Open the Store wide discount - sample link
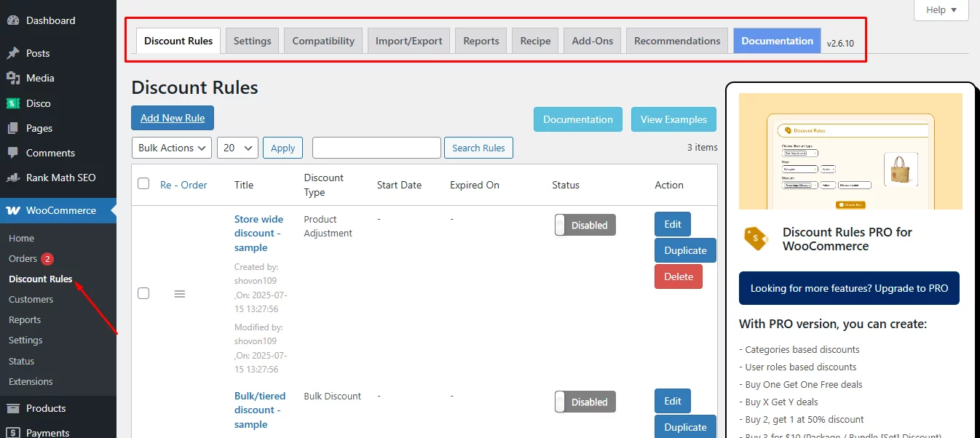This screenshot has width=980, height=438. point(258,234)
